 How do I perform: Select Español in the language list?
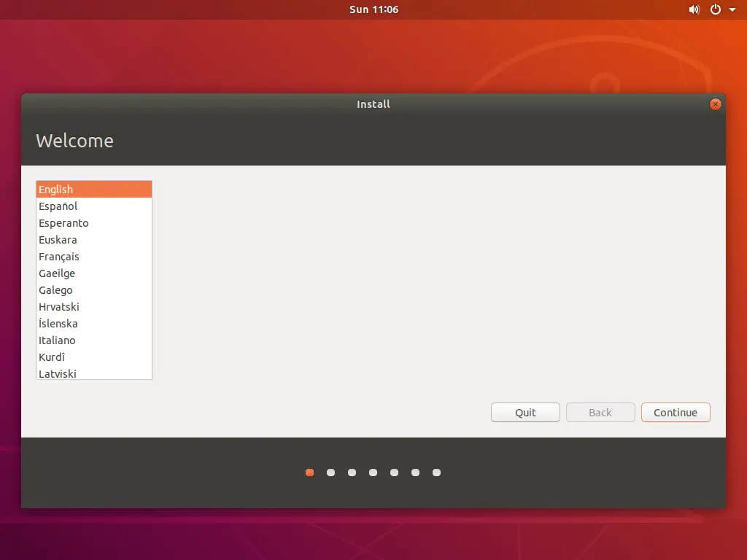tap(94, 206)
